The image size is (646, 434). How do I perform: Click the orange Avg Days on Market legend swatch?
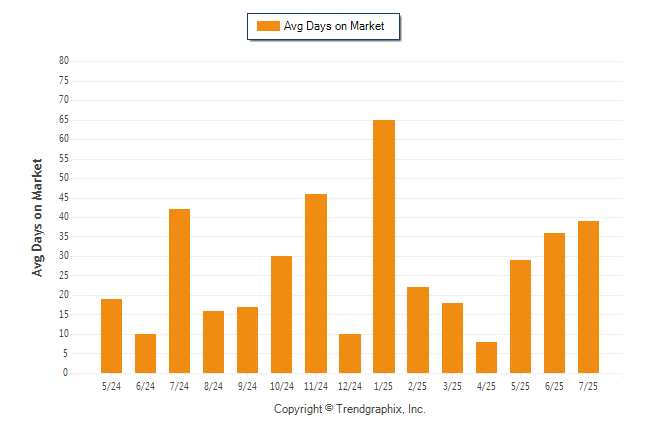[x=268, y=26]
